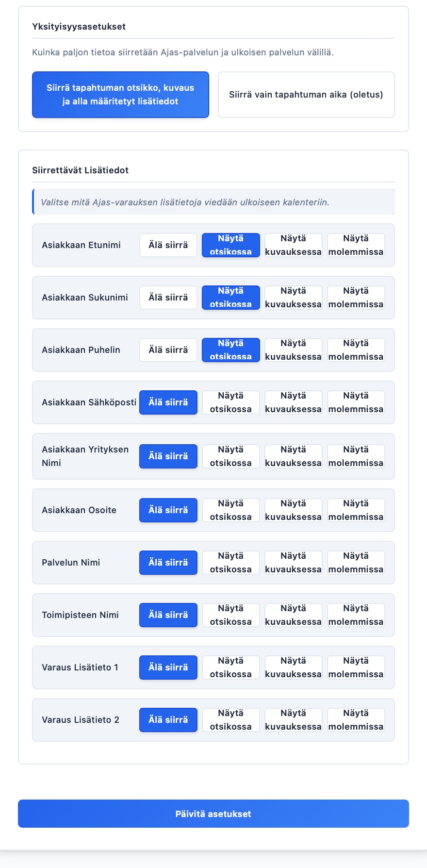Set Asiakkaan Sähköposti to 'Näytä otsikossa'

(231, 402)
